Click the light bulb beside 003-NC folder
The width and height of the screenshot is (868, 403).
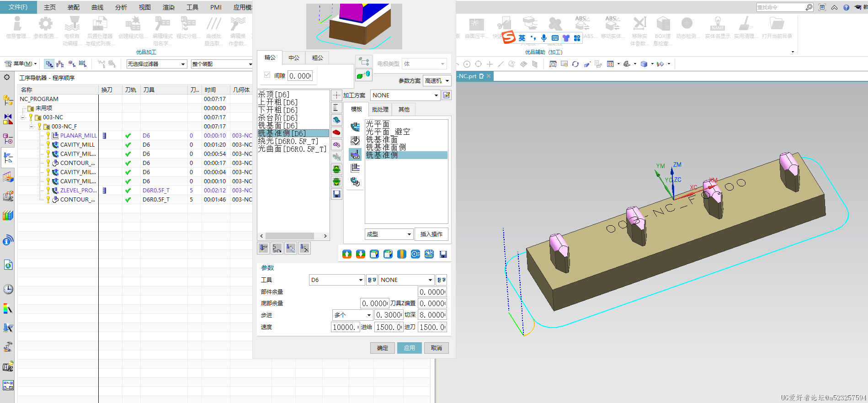tap(31, 117)
